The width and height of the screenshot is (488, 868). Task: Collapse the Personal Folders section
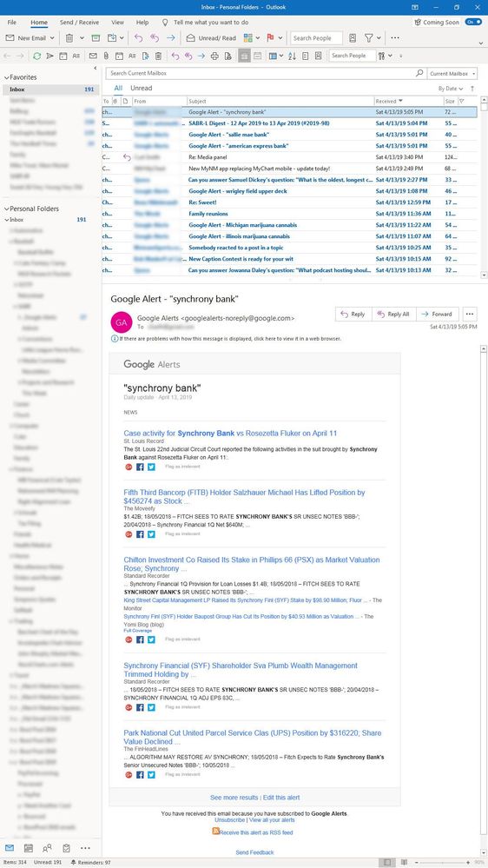pyautogui.click(x=7, y=209)
